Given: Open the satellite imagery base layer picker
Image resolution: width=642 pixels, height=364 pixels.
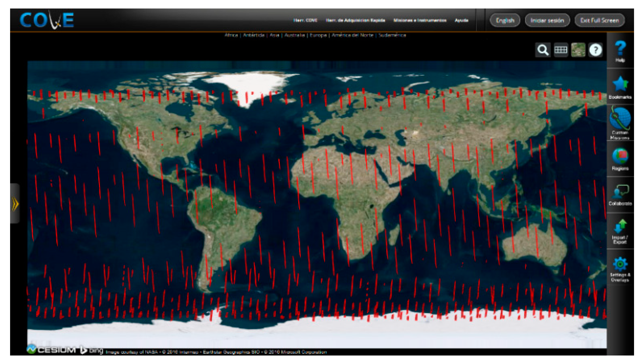Looking at the screenshot, I should pos(578,50).
